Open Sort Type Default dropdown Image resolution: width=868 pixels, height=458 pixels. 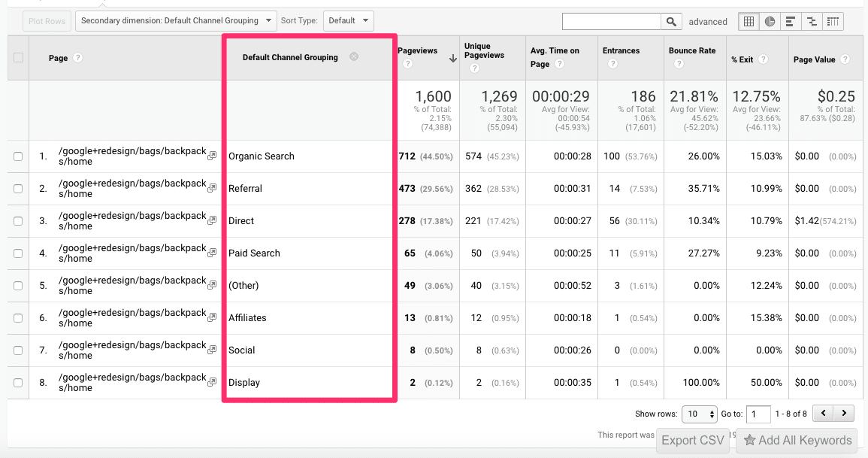pyautogui.click(x=348, y=21)
